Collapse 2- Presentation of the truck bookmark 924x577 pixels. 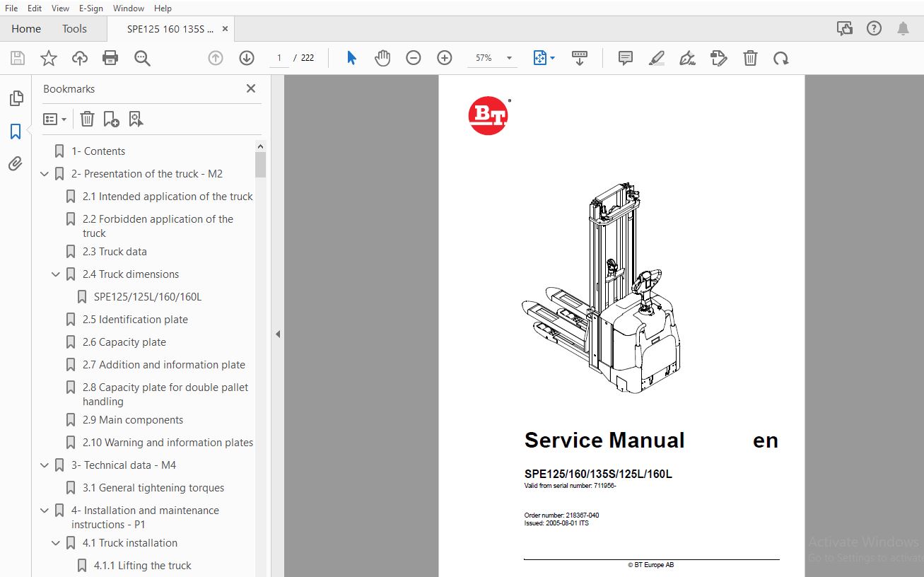(45, 174)
